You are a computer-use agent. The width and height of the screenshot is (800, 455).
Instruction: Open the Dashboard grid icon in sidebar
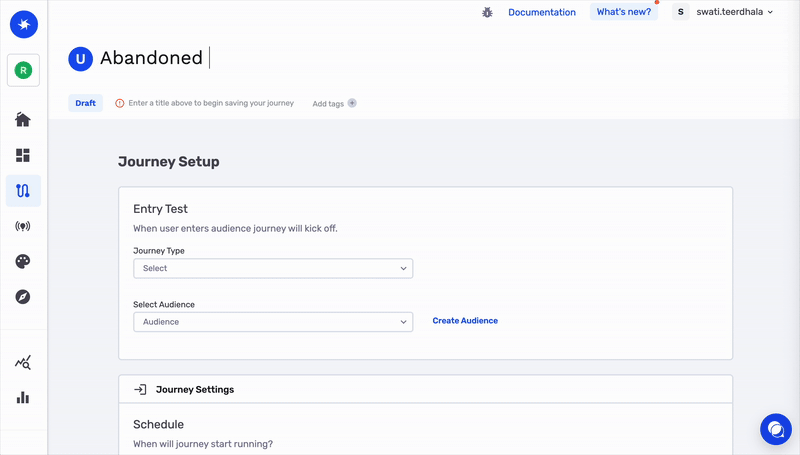click(x=23, y=155)
